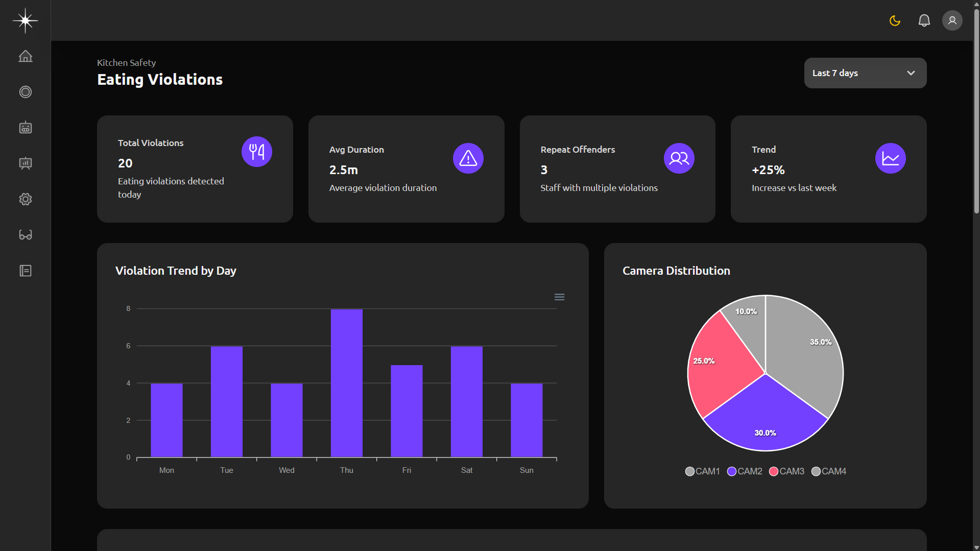Open the robot icon in the sidebar
980x551 pixels.
(25, 128)
